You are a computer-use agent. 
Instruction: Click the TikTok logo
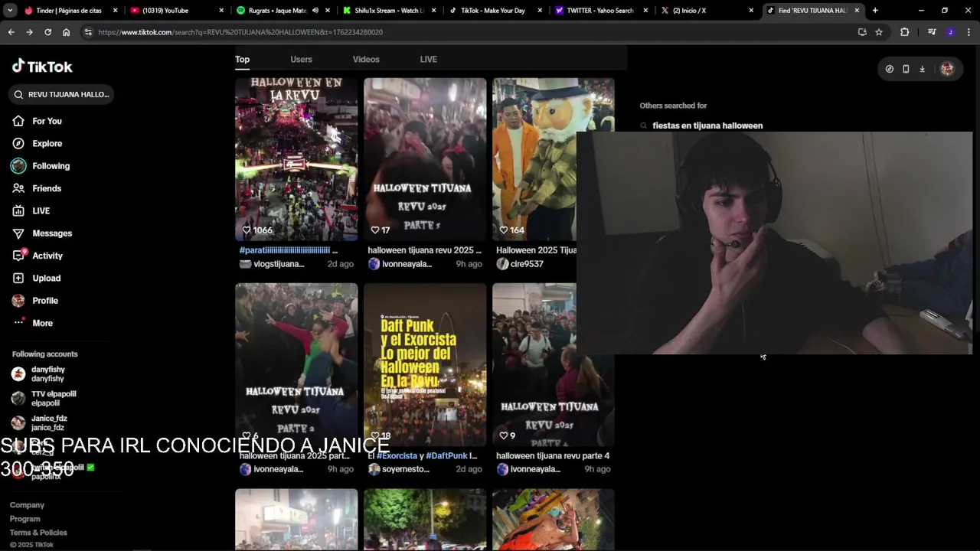tap(42, 67)
